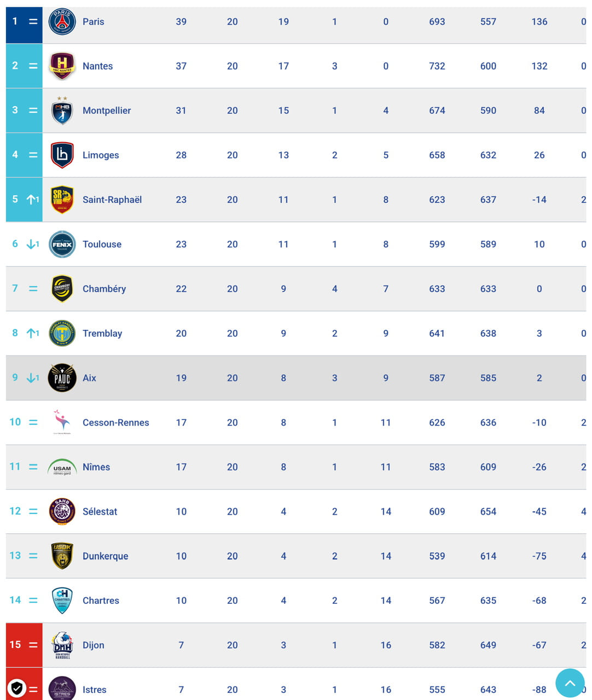Click the Paris Saint-Germain club logo

[x=62, y=22]
